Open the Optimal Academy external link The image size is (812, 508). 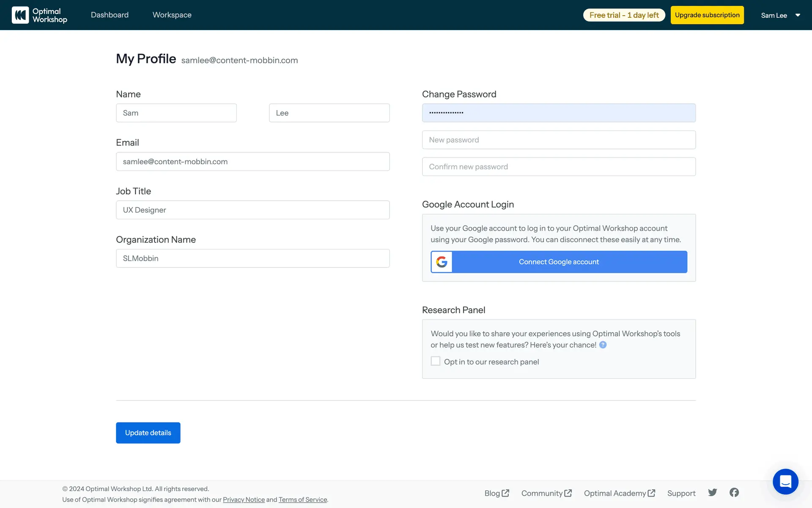(x=619, y=493)
